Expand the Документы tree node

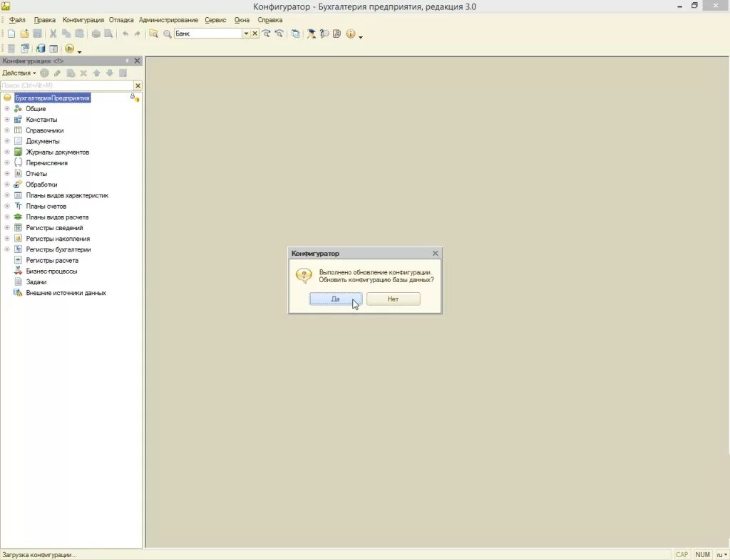click(x=7, y=141)
